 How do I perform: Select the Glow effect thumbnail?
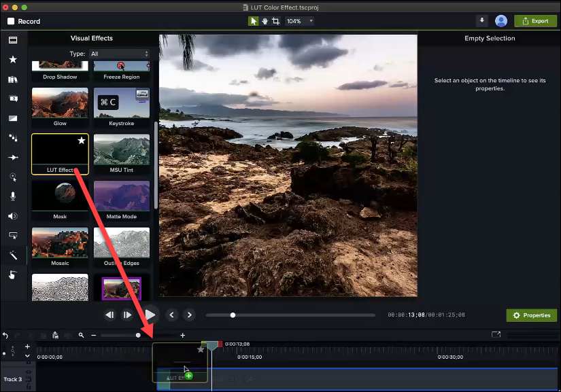pos(60,103)
